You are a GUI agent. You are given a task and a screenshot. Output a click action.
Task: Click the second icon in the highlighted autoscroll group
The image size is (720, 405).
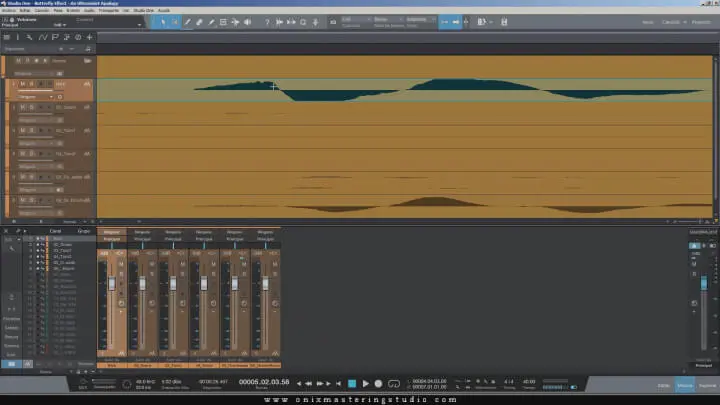(x=456, y=22)
